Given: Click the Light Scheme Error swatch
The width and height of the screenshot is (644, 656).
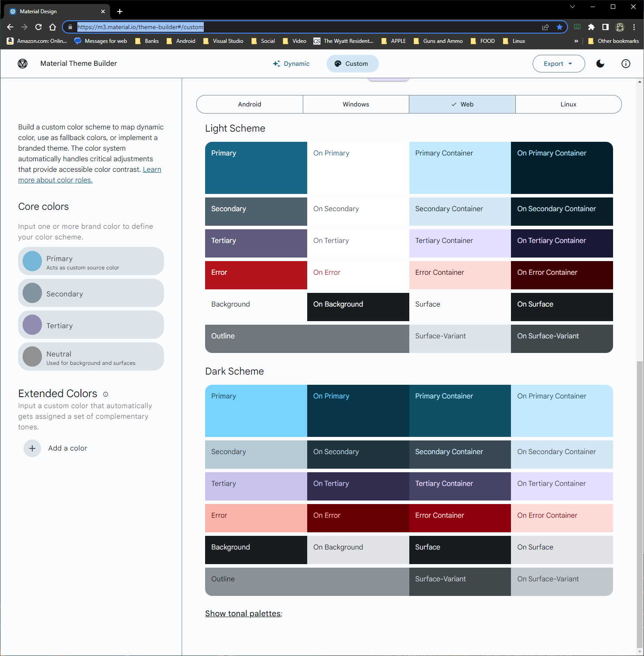Looking at the screenshot, I should click(x=256, y=275).
